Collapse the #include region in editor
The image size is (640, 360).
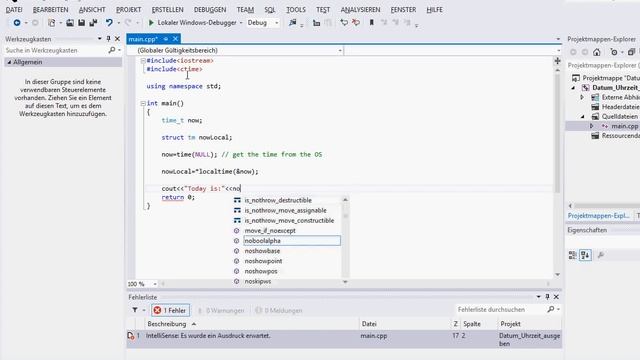[x=143, y=60]
